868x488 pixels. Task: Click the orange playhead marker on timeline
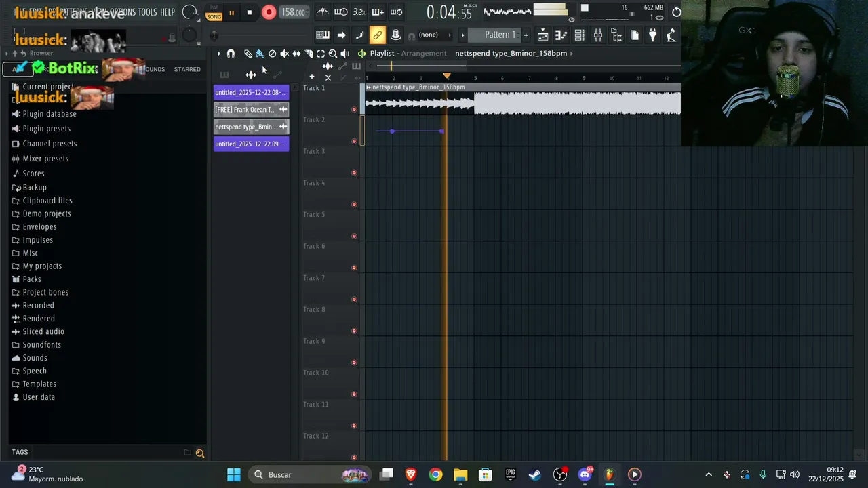point(446,75)
